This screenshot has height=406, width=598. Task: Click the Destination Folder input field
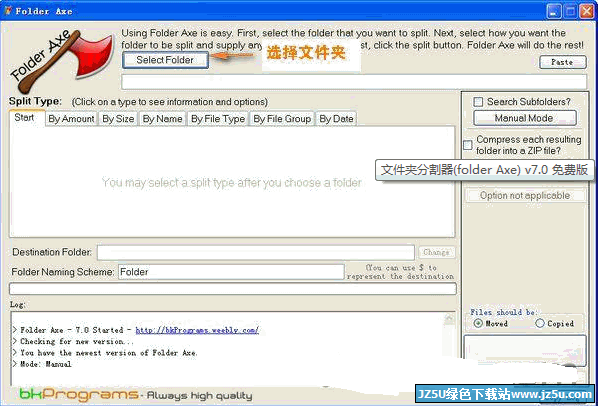click(256, 252)
